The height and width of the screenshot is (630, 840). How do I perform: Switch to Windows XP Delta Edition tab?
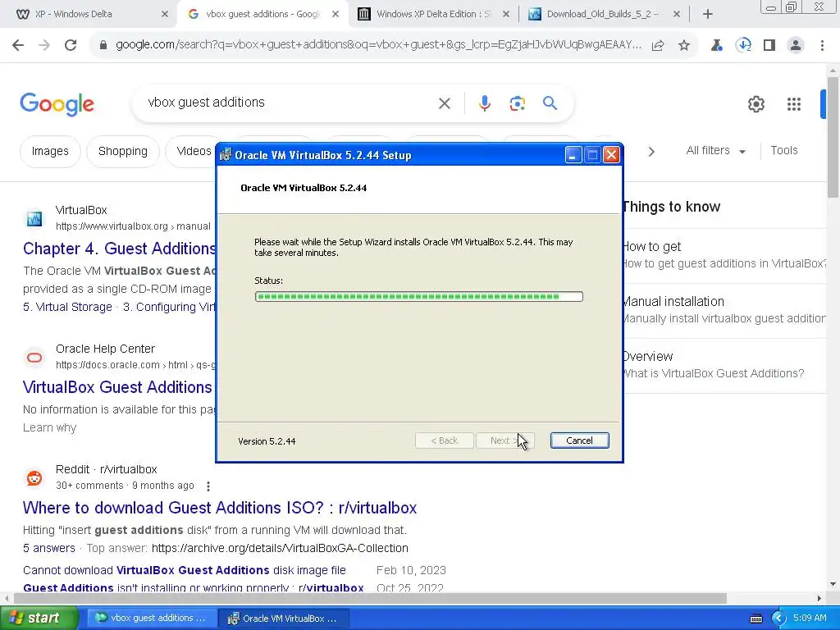pos(433,15)
